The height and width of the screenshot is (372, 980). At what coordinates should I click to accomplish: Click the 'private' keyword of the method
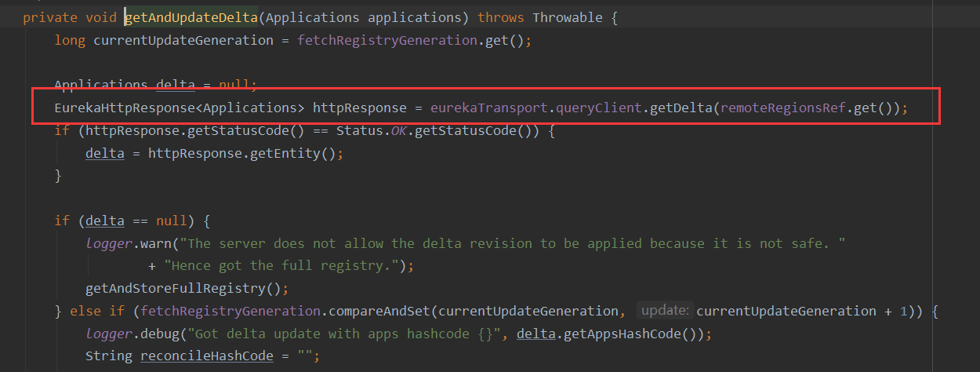[x=50, y=17]
